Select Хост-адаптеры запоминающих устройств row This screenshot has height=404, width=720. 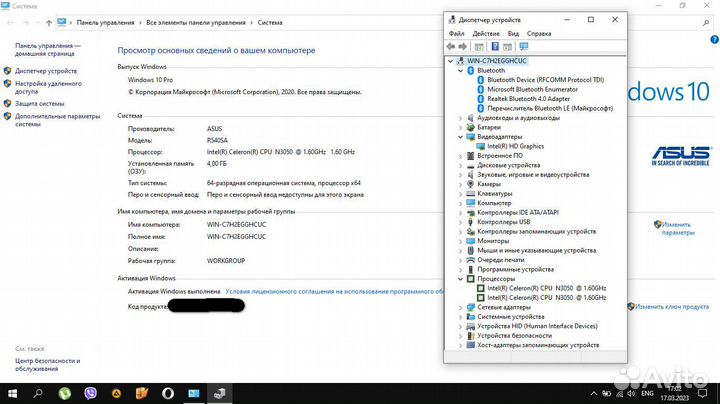click(538, 345)
